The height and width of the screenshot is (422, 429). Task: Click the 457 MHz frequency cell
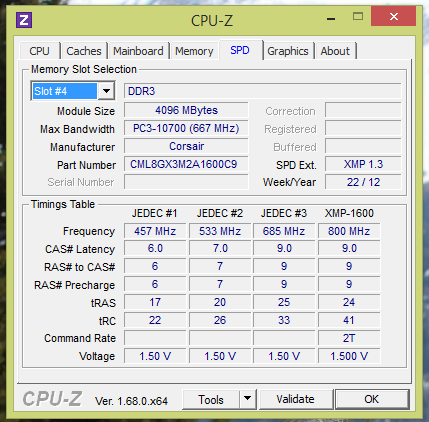tap(155, 231)
